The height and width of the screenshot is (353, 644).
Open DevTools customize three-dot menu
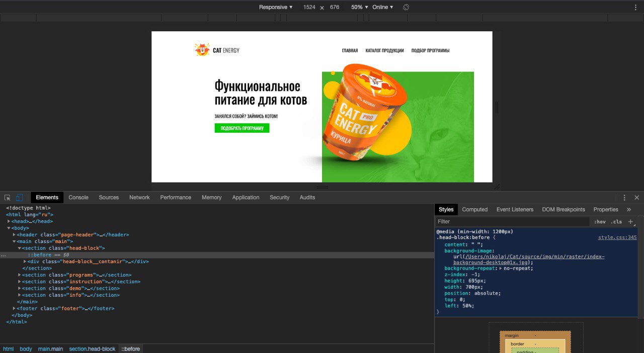click(x=624, y=198)
